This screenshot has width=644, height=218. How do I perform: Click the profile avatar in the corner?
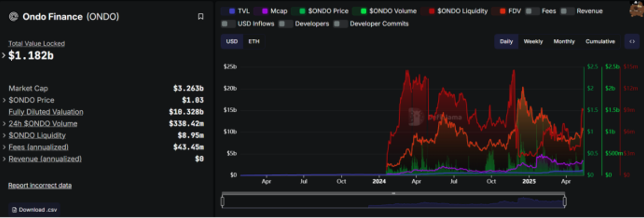tap(636, 9)
